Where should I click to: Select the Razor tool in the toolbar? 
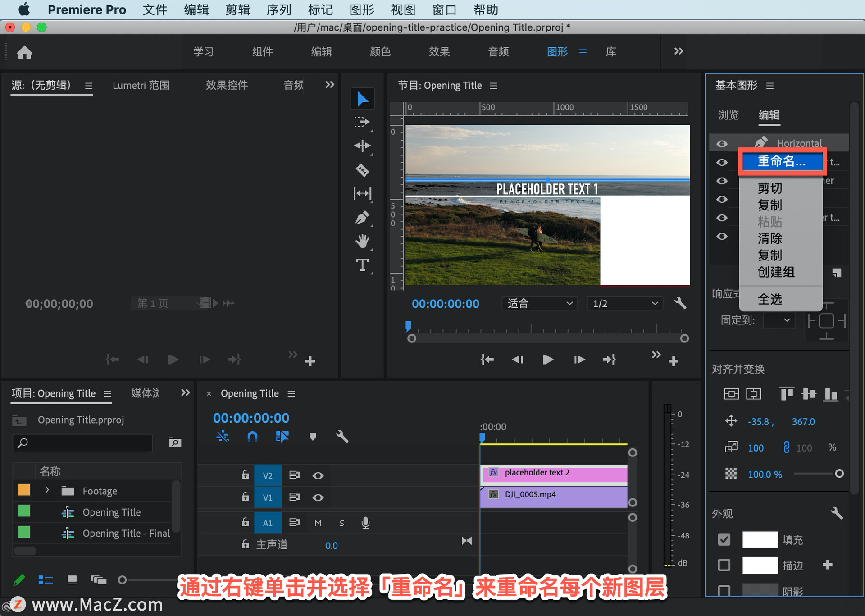(x=362, y=170)
